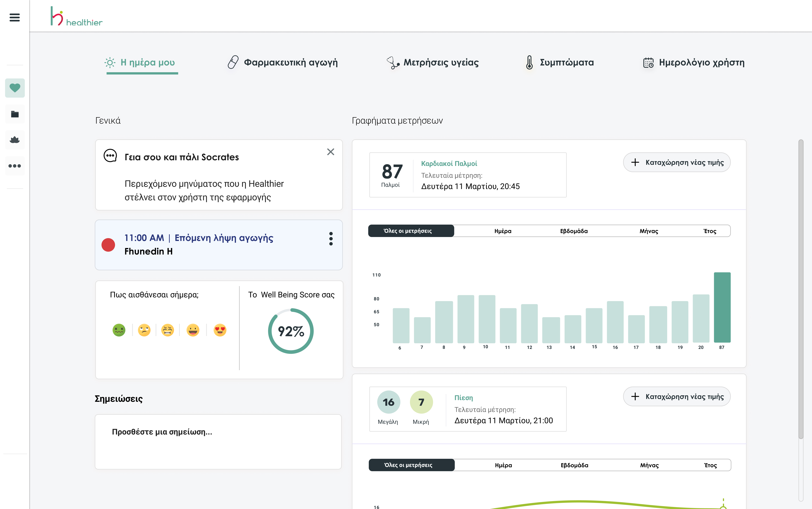The image size is (812, 509).
Task: Pick the heart-eyes emoji mood
Action: tap(220, 330)
